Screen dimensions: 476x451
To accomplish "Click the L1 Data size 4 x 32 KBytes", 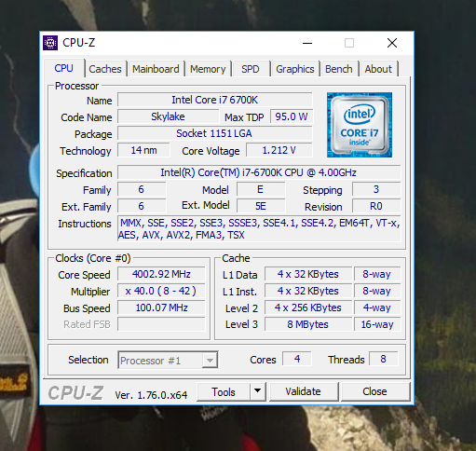I will (308, 274).
